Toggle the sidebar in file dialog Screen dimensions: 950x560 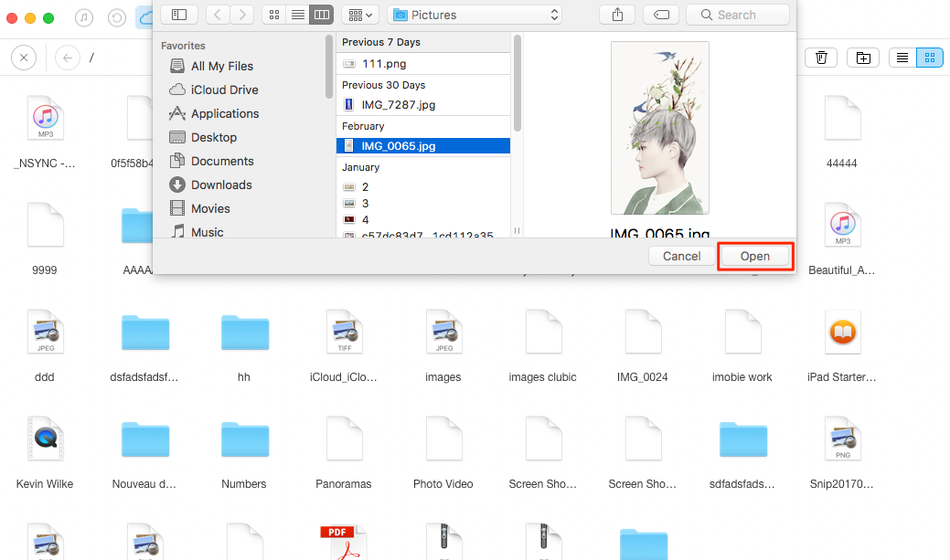[x=178, y=15]
